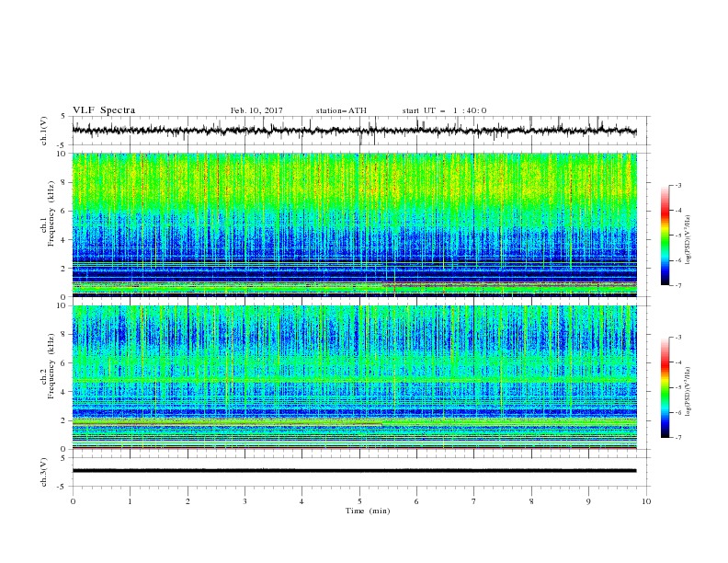This screenshot has width=728, height=563.
Task: Click time axis tick label "5"
Action: coord(359,501)
